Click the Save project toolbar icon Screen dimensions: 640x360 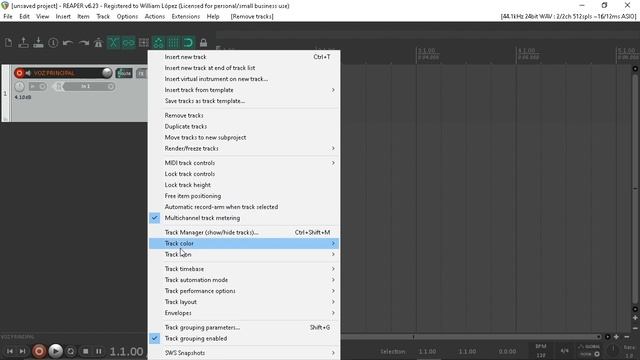[38, 42]
